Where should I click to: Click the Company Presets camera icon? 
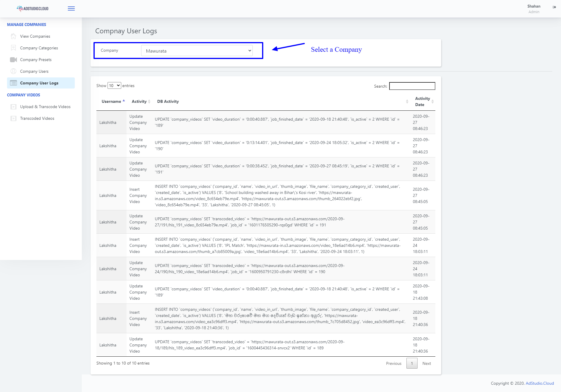13,60
